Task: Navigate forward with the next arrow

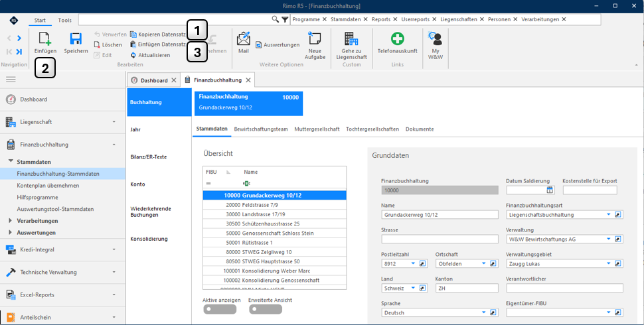Action: 19,38
